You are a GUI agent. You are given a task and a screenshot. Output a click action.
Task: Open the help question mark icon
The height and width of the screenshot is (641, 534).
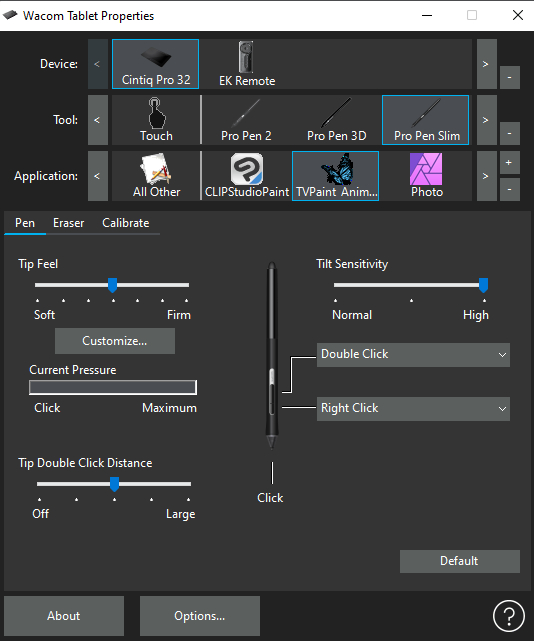tap(508, 616)
